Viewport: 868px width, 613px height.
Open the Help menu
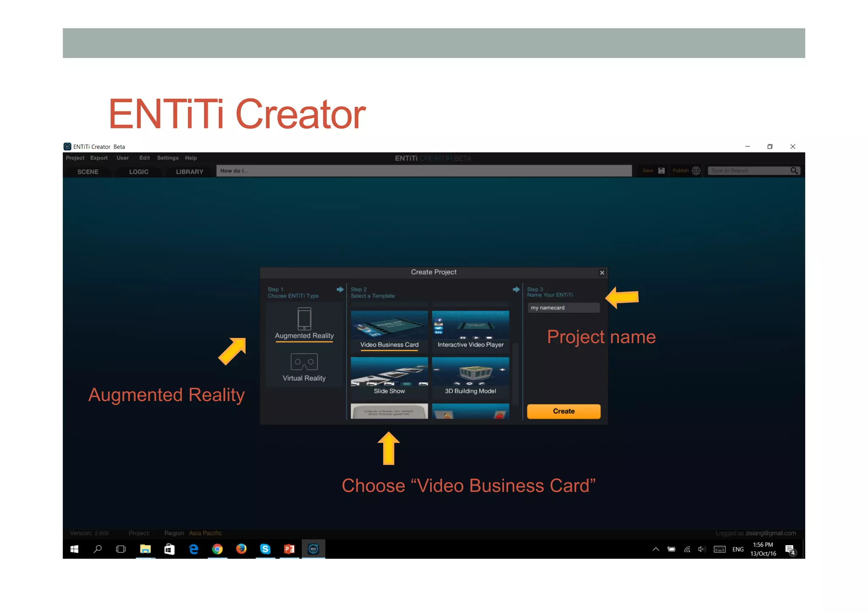click(191, 158)
